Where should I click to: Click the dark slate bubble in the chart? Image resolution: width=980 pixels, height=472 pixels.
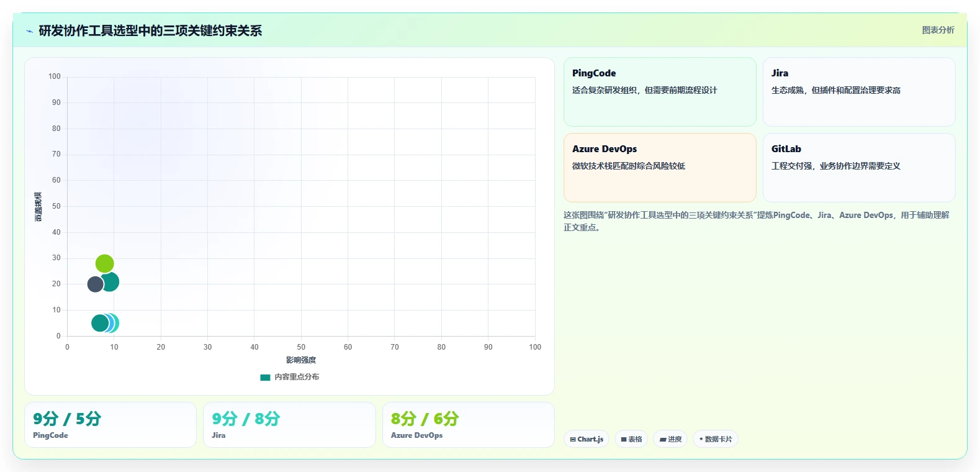pos(96,284)
